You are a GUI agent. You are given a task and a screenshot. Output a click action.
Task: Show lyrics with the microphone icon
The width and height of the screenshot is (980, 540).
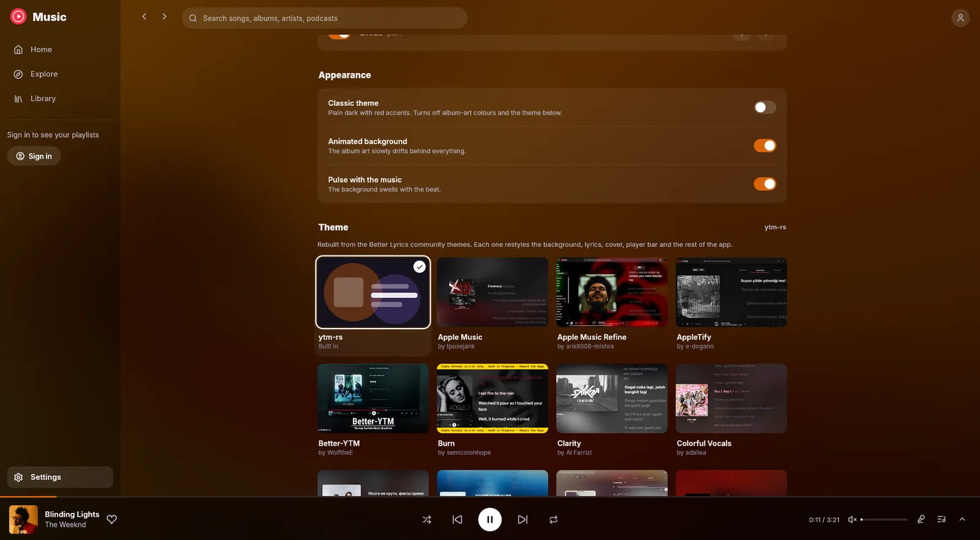[921, 519]
